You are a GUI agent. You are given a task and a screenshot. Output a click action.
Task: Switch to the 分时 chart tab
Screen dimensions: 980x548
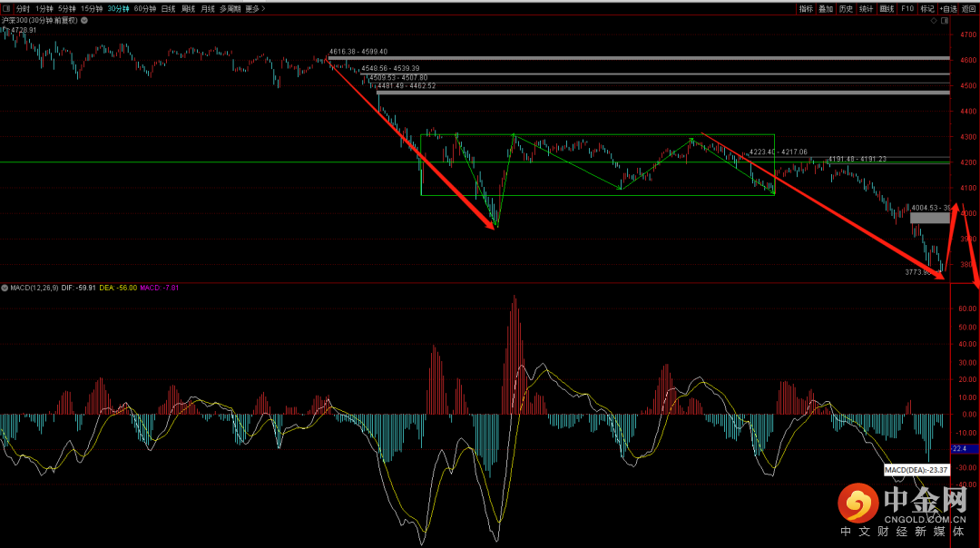click(23, 8)
